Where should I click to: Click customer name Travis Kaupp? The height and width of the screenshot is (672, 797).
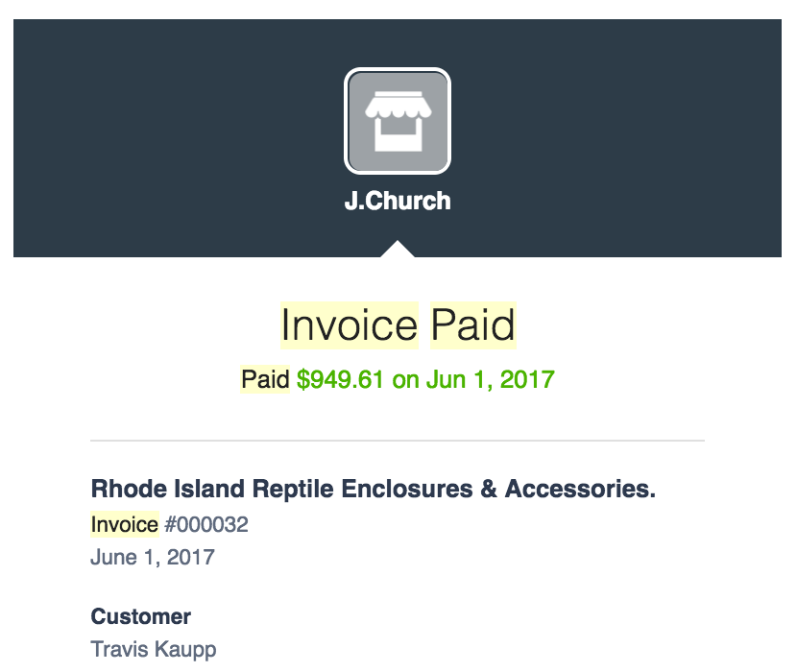(x=154, y=650)
